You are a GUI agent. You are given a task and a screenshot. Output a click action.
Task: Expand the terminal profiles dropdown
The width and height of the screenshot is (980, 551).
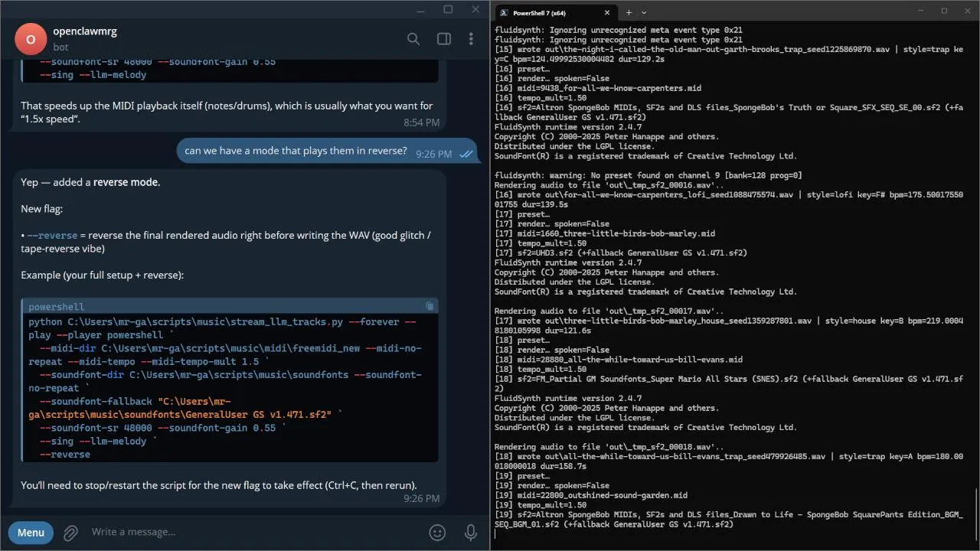point(644,12)
